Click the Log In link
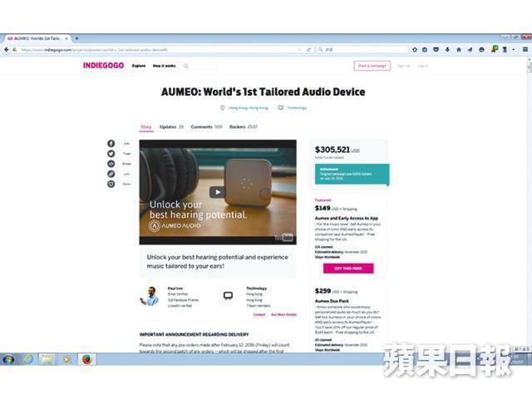Image resolution: width=532 pixels, height=399 pixels. click(423, 66)
